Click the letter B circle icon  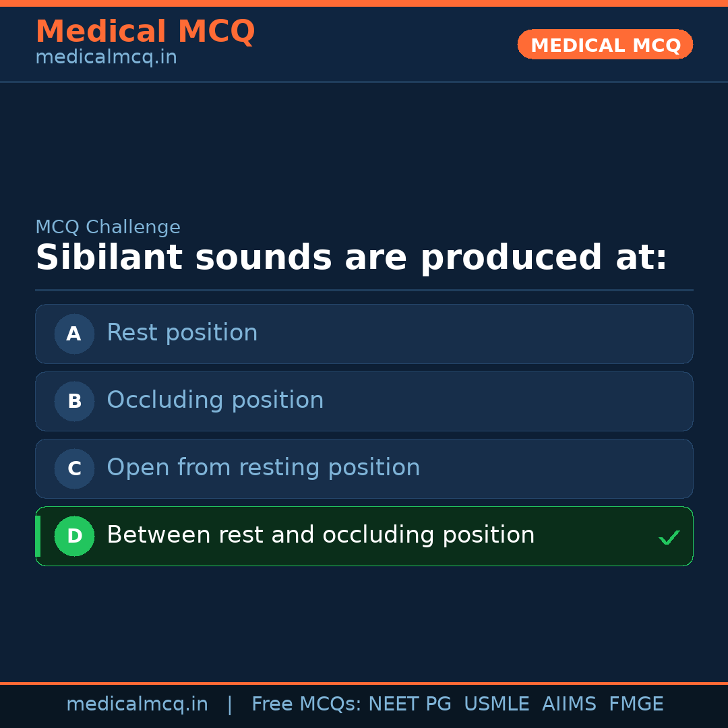74,401
